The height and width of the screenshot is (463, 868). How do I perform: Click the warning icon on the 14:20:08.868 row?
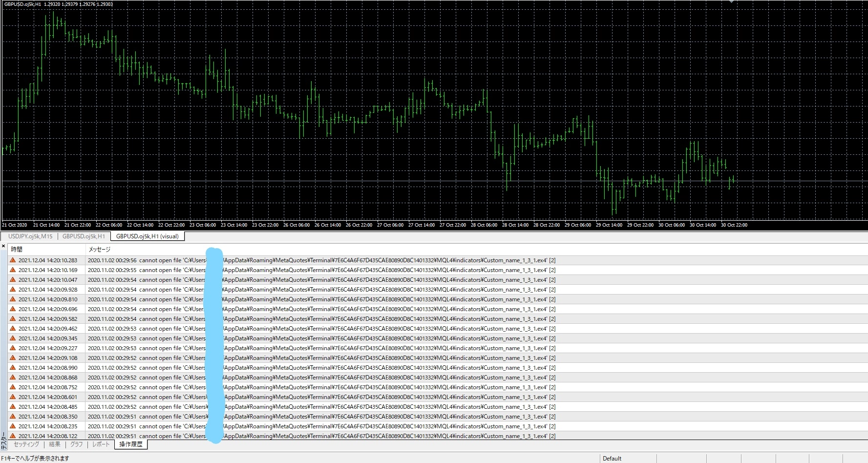click(13, 378)
